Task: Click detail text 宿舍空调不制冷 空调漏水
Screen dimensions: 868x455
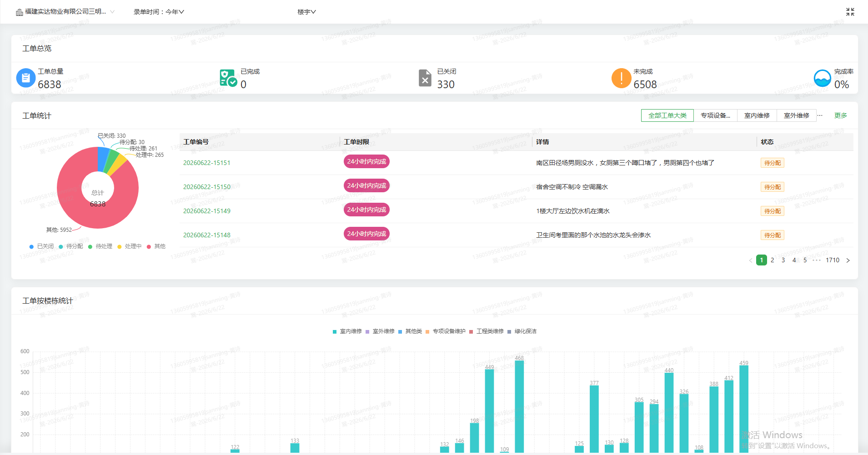Action: pyautogui.click(x=572, y=187)
